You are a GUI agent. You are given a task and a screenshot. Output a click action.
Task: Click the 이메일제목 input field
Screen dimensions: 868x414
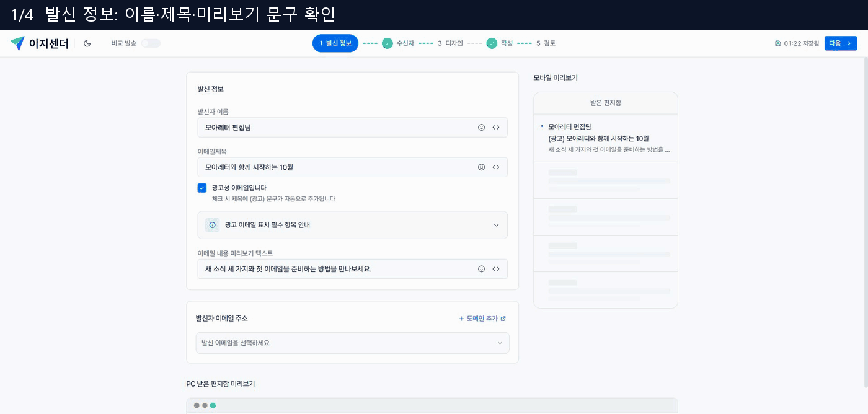(352, 167)
